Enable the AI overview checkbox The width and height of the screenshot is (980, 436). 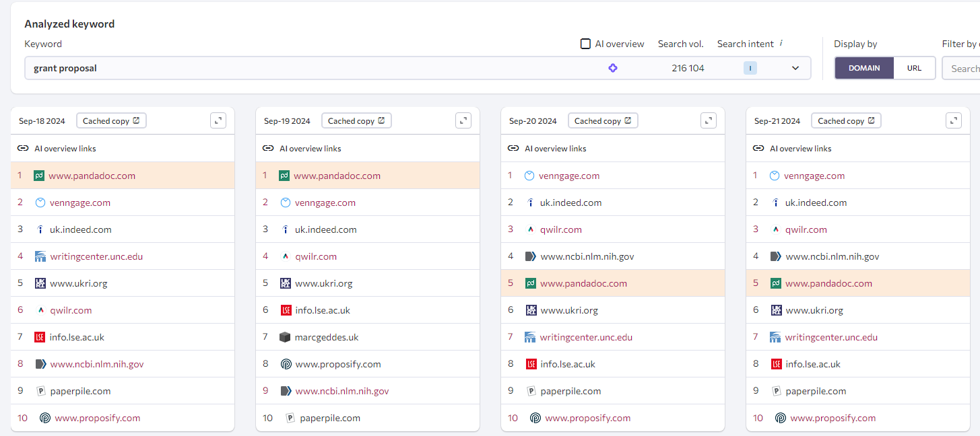click(x=585, y=44)
